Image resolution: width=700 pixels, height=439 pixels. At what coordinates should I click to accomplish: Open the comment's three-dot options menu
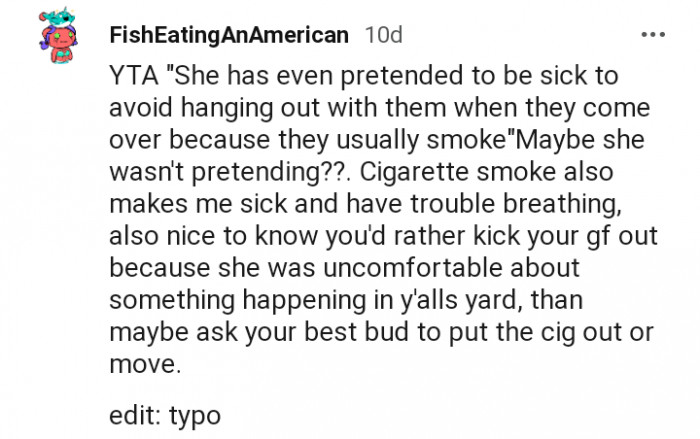tap(653, 36)
